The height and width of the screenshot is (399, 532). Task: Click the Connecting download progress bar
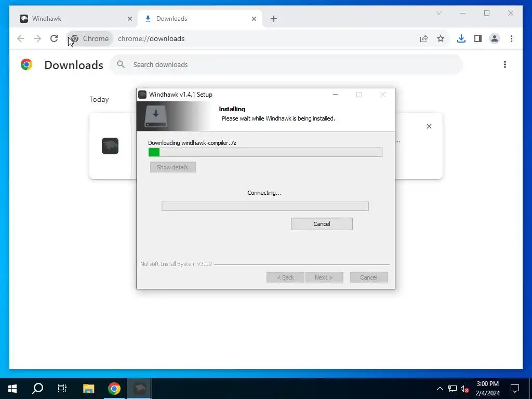coord(265,206)
